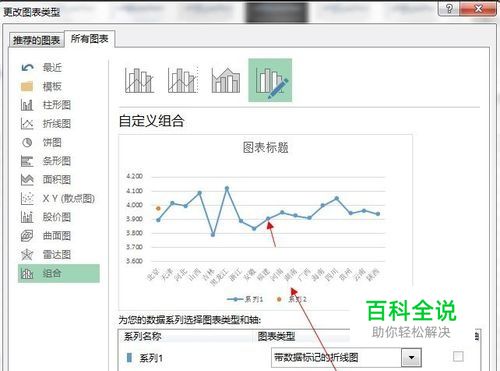
Task: Choose the Stock chart (股价图) icon
Action: pos(27,217)
